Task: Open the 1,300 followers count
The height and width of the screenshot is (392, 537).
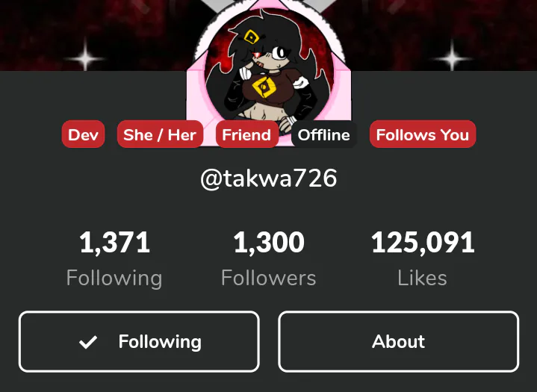Action: coord(269,243)
